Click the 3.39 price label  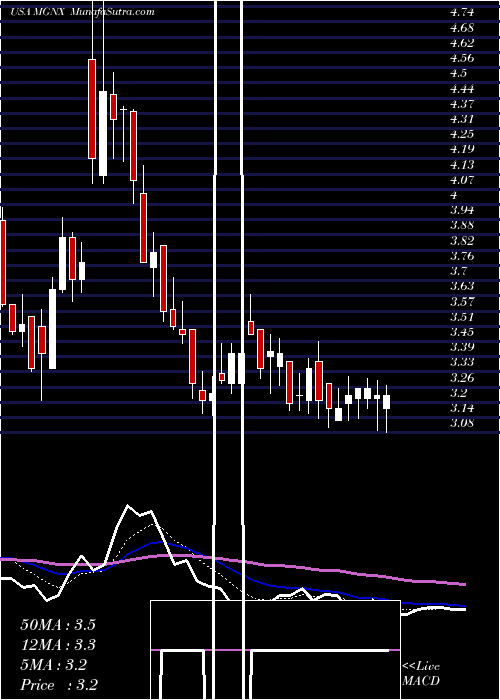[462, 347]
